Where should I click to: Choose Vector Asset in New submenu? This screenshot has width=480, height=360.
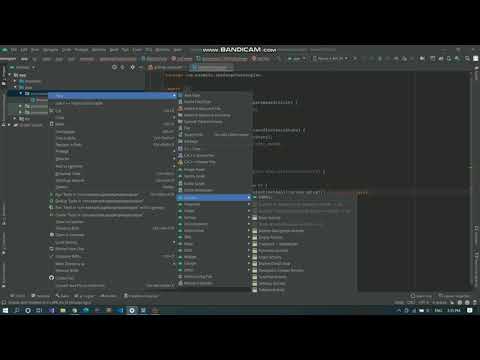(194, 176)
